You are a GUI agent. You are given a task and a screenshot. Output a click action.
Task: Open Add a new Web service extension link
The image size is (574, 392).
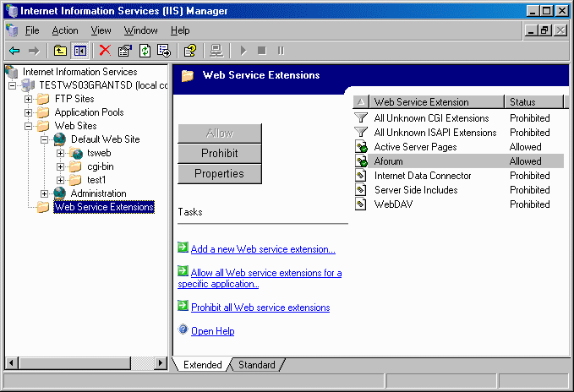(x=263, y=249)
